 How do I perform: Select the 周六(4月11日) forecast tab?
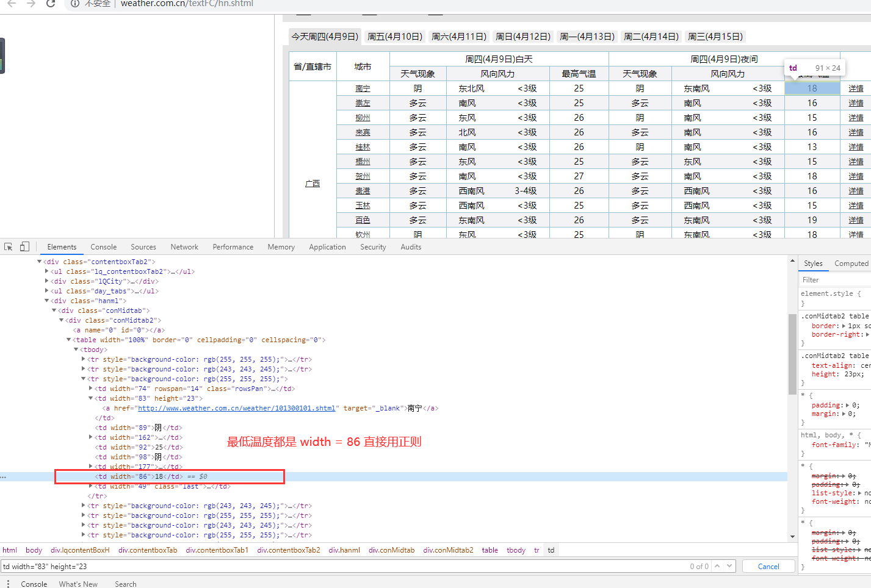pyautogui.click(x=459, y=37)
